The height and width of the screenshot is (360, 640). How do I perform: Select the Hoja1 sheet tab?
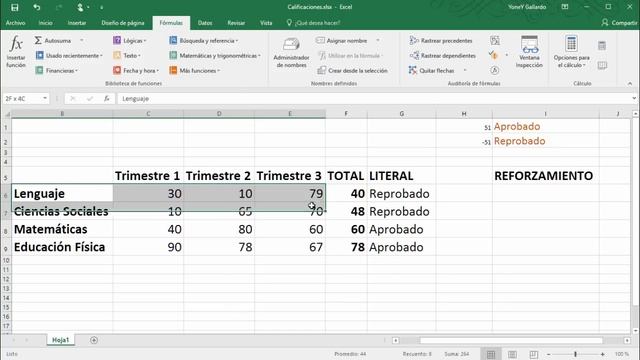tap(60, 340)
